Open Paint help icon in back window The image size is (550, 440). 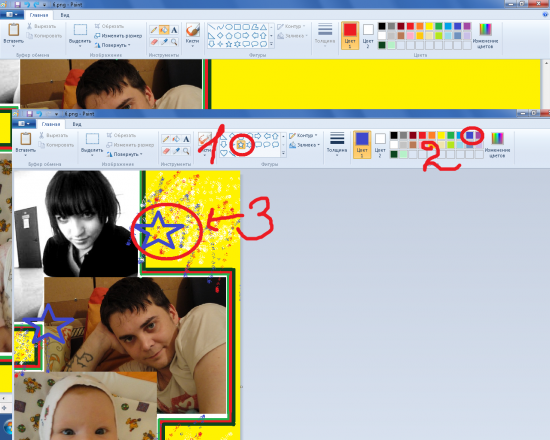[545, 15]
